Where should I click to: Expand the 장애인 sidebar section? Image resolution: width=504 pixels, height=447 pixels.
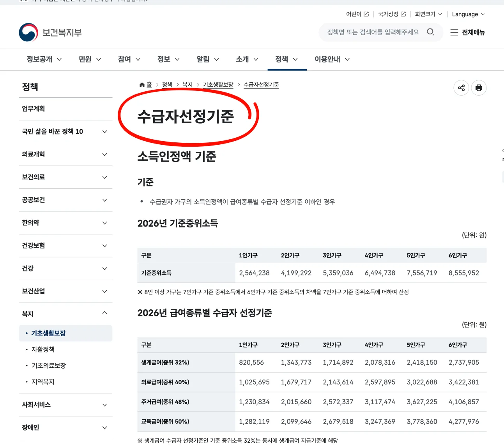tap(65, 427)
